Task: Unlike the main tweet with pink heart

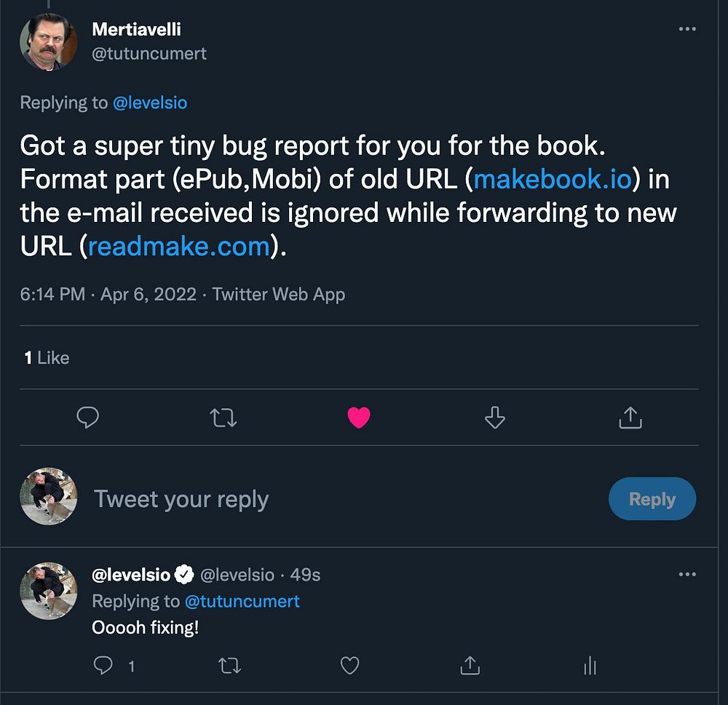Action: [x=359, y=417]
